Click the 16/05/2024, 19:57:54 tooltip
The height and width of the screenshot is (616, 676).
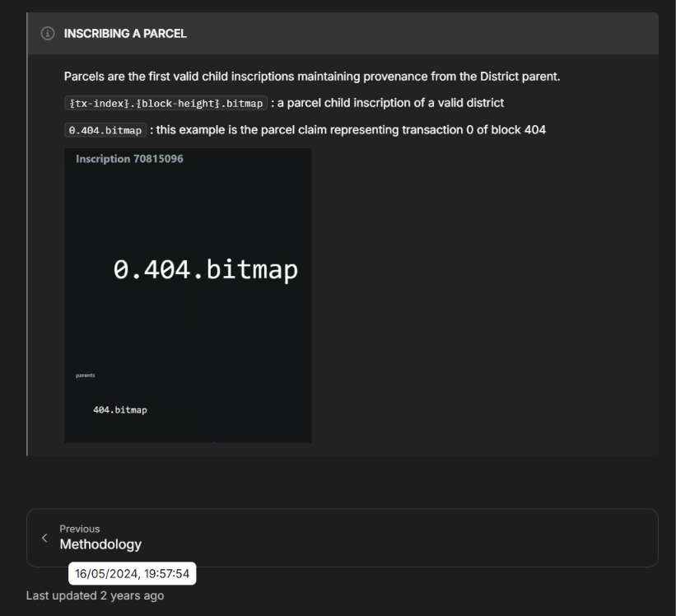(132, 574)
